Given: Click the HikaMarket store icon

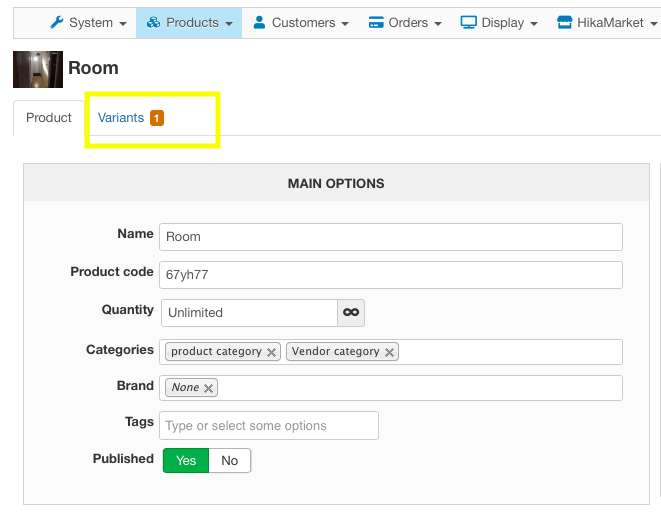Looking at the screenshot, I should (x=564, y=23).
